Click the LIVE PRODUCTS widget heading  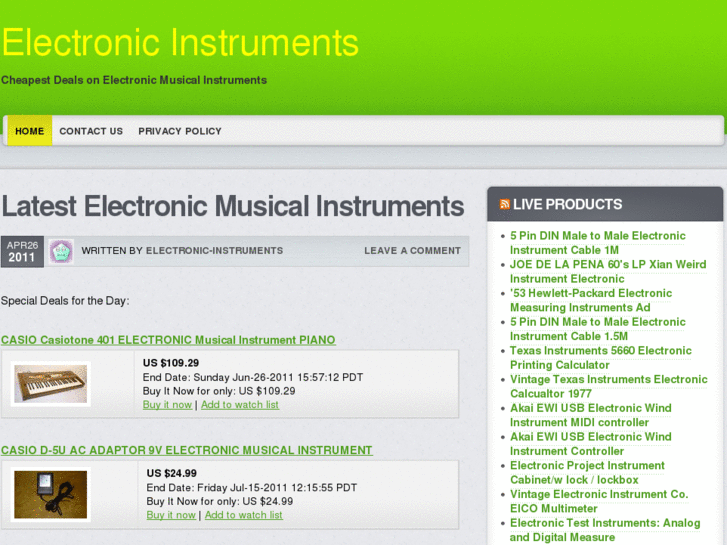click(x=568, y=204)
